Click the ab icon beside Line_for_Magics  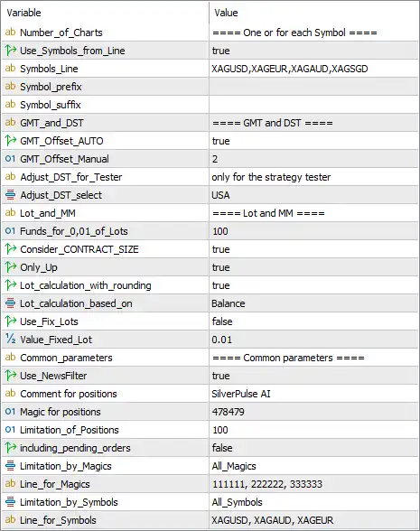[x=11, y=484]
